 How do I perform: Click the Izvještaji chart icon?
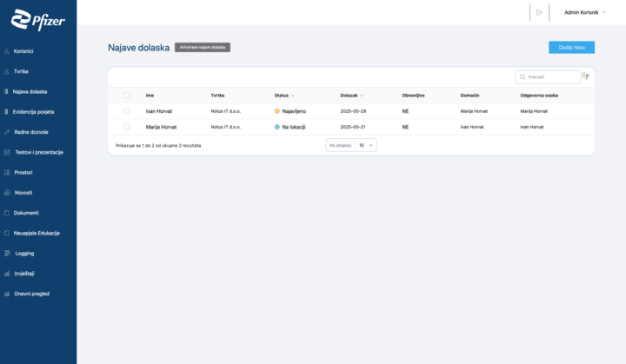coord(7,274)
